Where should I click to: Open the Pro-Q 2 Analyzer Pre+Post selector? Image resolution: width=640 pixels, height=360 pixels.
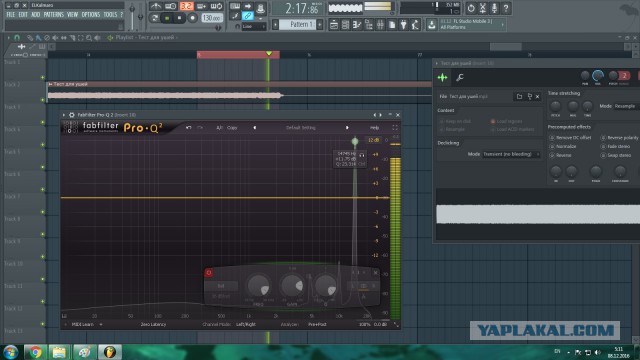pyautogui.click(x=317, y=324)
